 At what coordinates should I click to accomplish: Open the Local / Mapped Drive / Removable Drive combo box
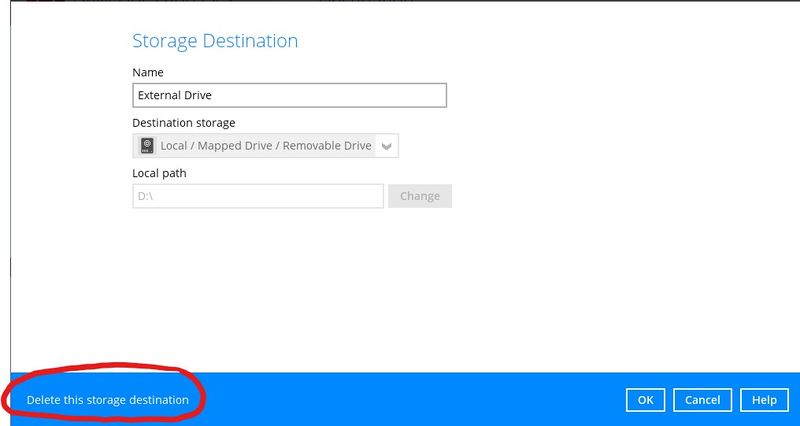[x=265, y=146]
